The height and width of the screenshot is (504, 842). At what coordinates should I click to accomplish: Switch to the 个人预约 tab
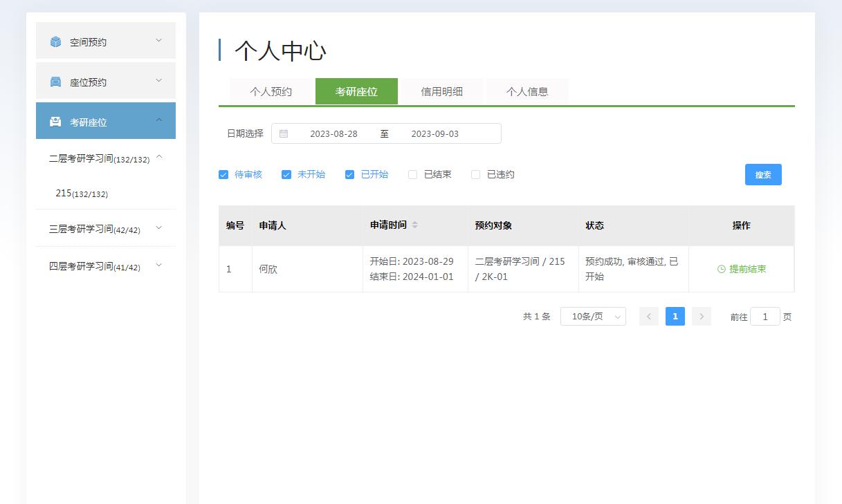click(271, 91)
